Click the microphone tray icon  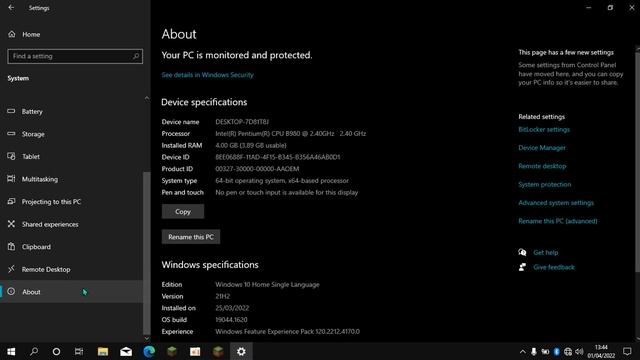(x=533, y=351)
